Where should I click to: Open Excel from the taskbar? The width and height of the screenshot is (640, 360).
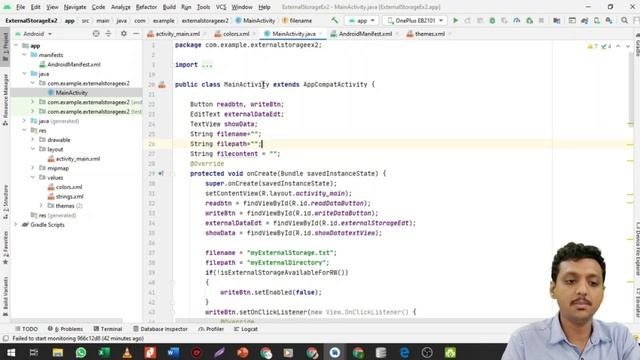pyautogui.click(x=104, y=352)
